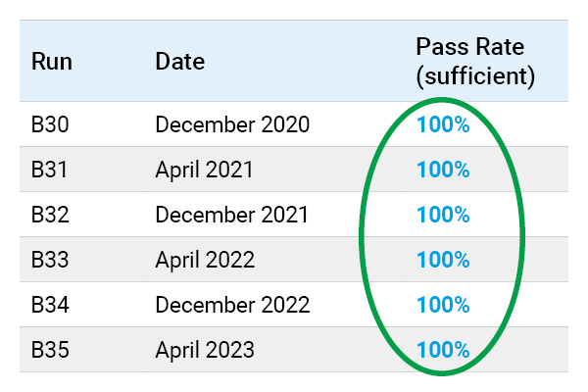Image resolution: width=588 pixels, height=392 pixels.
Task: Click the Pass Rate (sufficient) header
Action: [x=475, y=61]
